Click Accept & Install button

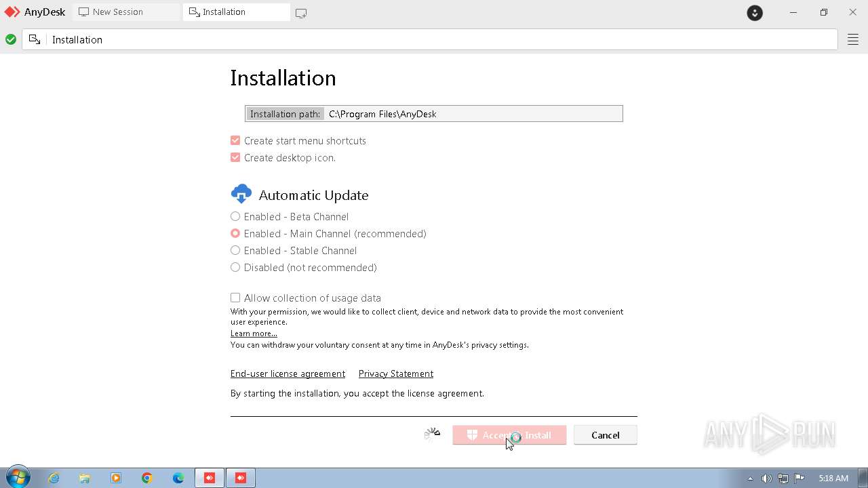click(x=509, y=435)
